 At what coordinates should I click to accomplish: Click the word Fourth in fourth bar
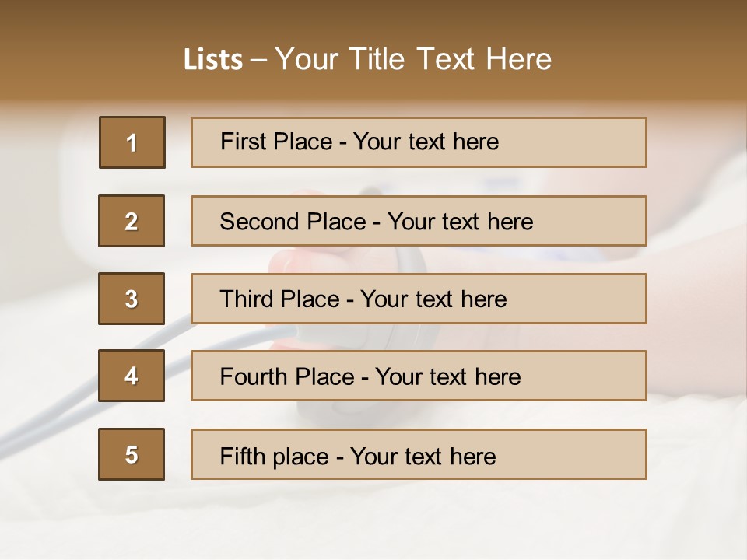point(253,376)
